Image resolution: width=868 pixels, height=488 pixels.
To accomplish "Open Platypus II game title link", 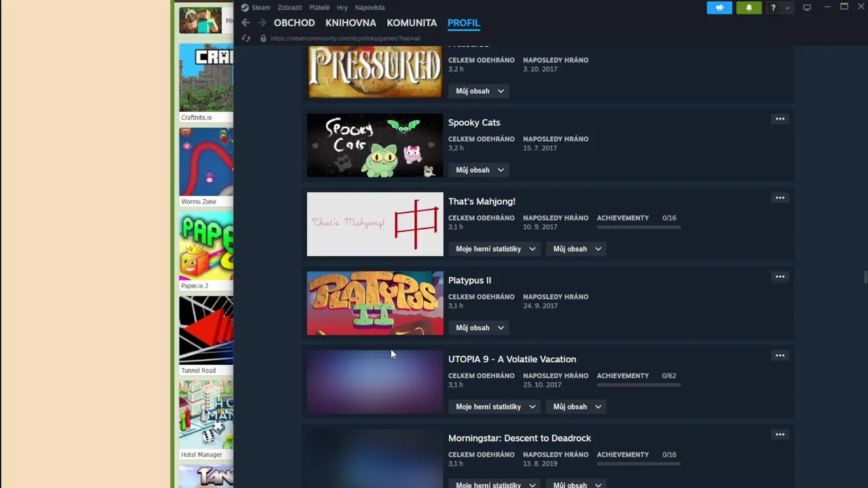I will [469, 281].
